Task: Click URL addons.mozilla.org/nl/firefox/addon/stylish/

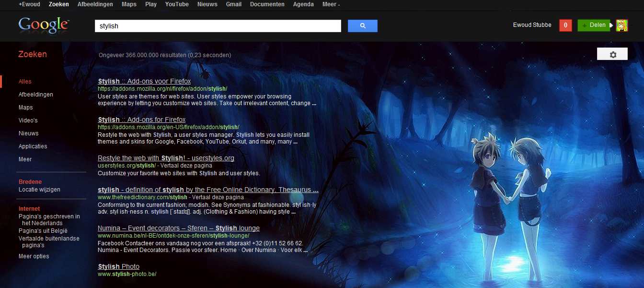Action: (x=162, y=89)
